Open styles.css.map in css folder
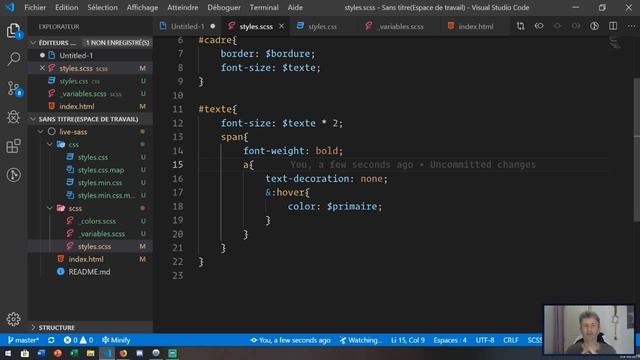This screenshot has width=640, height=360. 101,170
